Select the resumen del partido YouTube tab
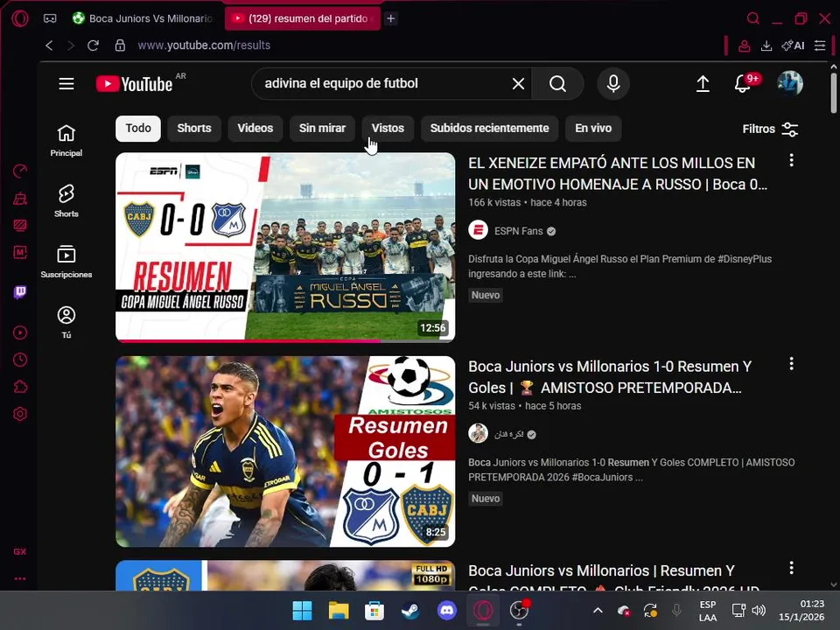Viewport: 840px width, 630px height. point(302,18)
